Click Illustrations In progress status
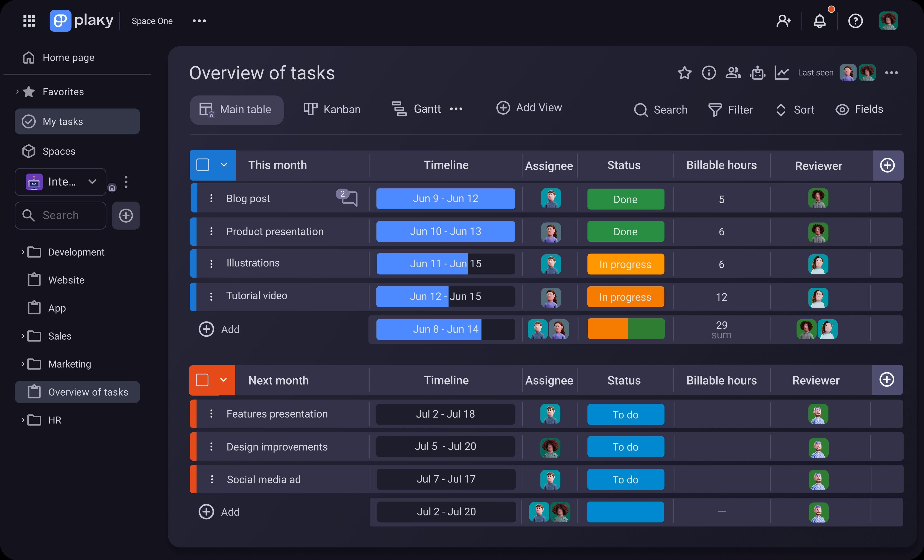 [x=625, y=264]
